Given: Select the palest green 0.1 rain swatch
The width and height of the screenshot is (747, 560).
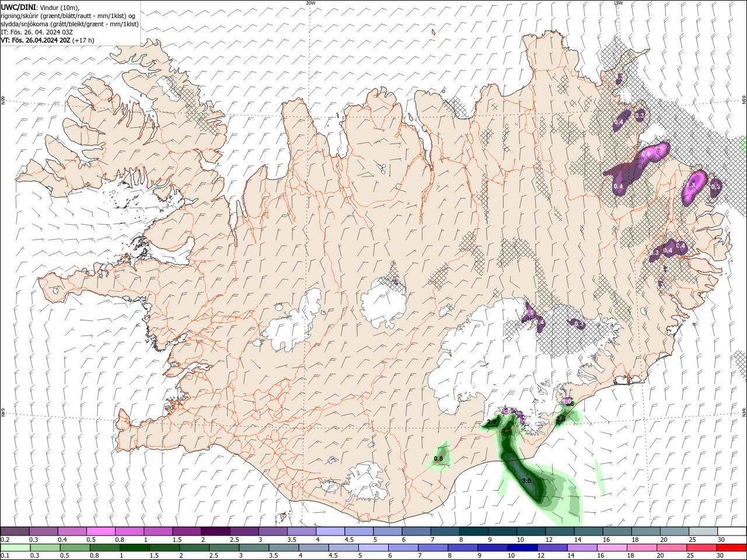Looking at the screenshot, I should coord(15,548).
